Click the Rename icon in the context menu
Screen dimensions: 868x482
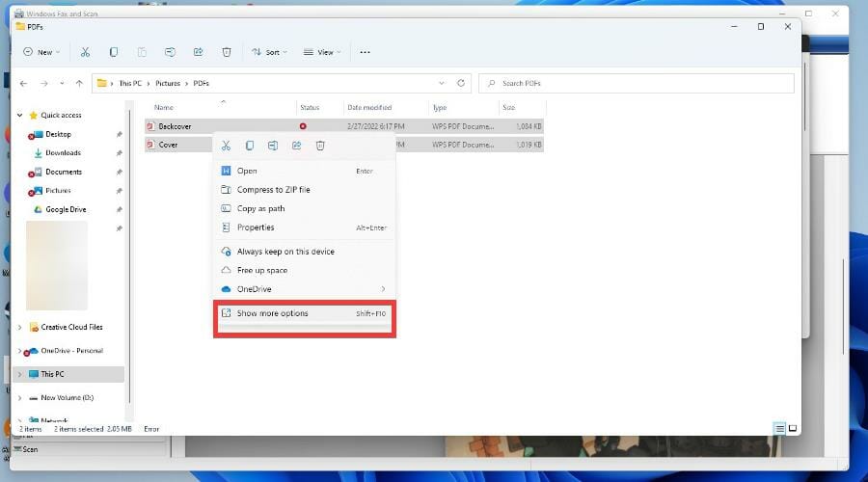pyautogui.click(x=273, y=146)
